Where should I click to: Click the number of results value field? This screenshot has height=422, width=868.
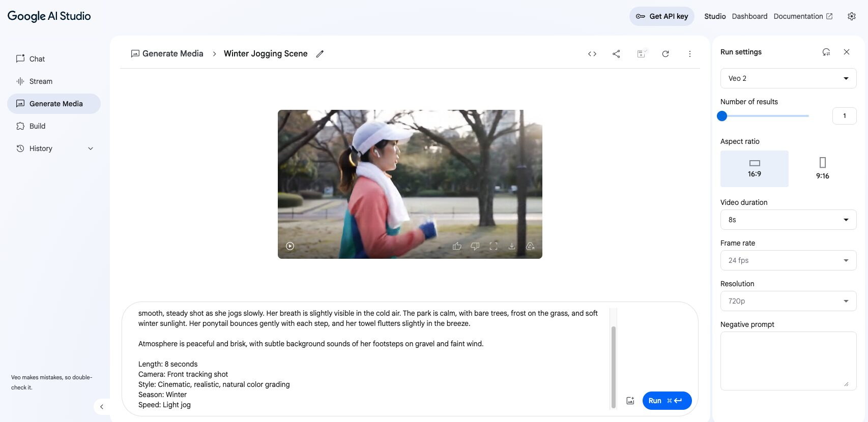coord(845,116)
